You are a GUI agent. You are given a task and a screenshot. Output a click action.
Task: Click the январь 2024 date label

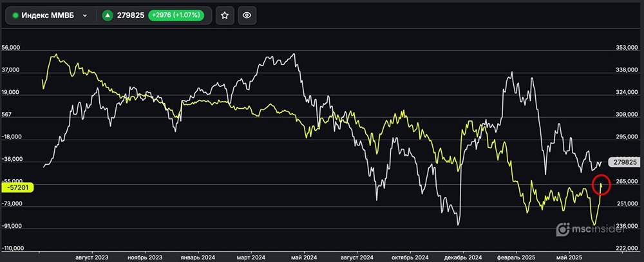point(198,257)
